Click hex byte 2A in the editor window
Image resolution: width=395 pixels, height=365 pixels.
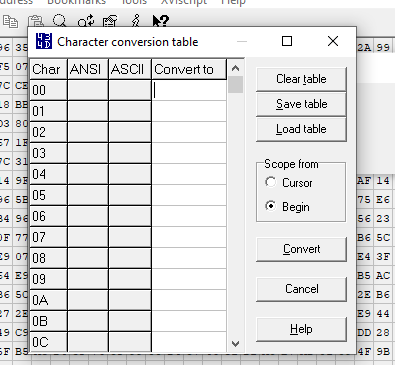pos(364,47)
